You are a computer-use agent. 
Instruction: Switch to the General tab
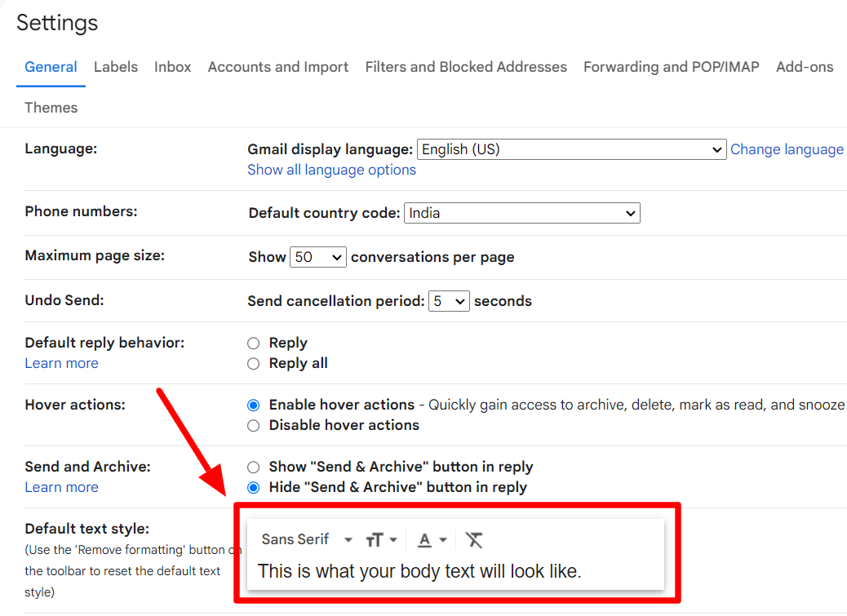[x=51, y=67]
